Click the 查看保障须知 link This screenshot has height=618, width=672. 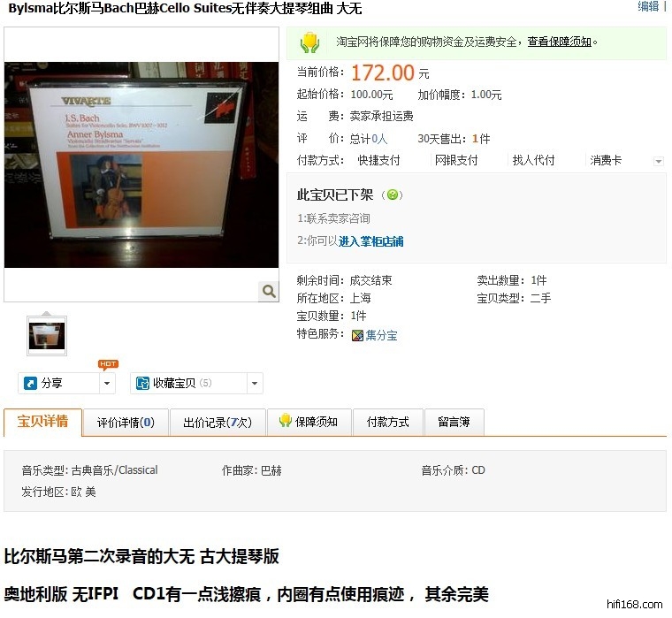tap(559, 42)
